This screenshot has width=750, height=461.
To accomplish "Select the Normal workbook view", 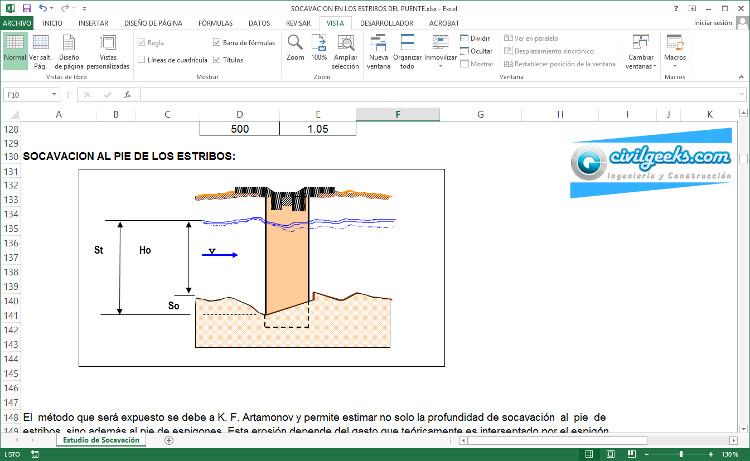I will click(x=15, y=50).
